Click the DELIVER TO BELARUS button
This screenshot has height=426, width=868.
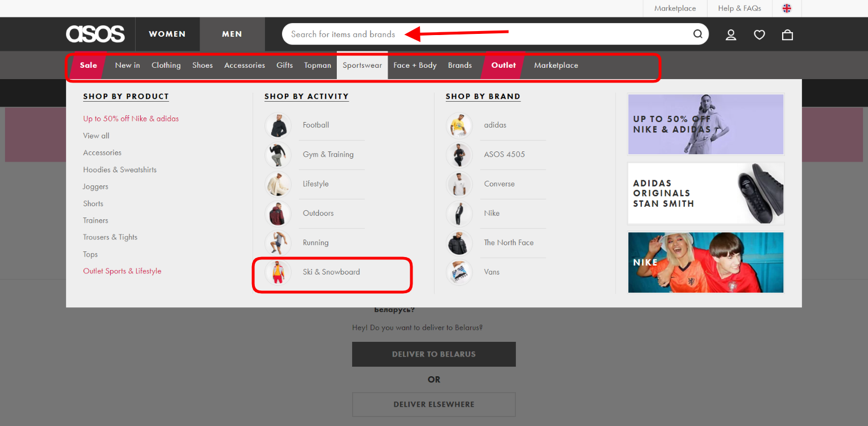(x=434, y=354)
